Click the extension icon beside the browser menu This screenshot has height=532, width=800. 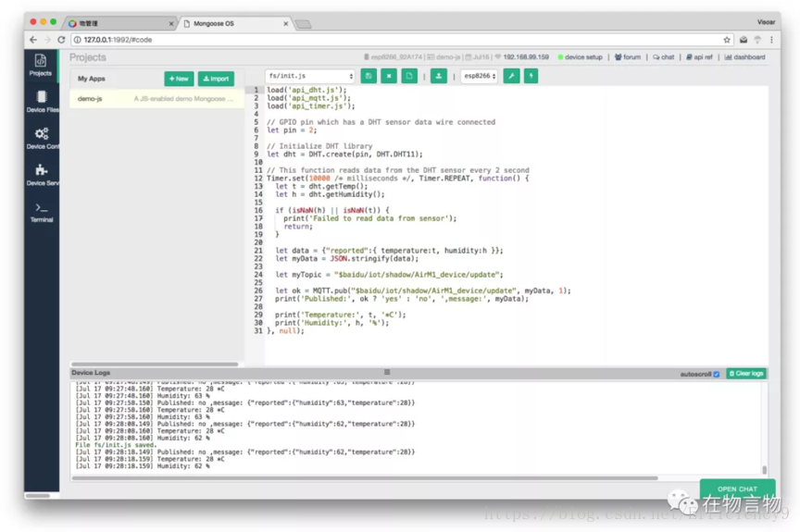coord(757,40)
